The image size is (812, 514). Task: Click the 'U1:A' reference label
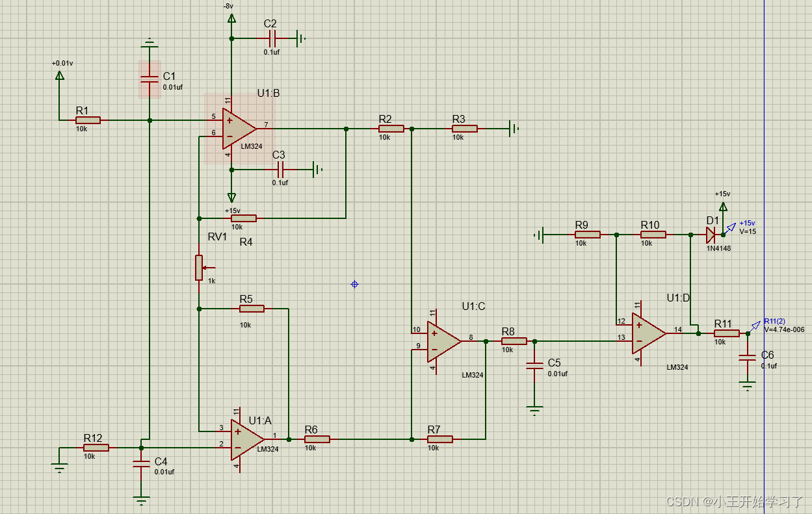(260, 420)
